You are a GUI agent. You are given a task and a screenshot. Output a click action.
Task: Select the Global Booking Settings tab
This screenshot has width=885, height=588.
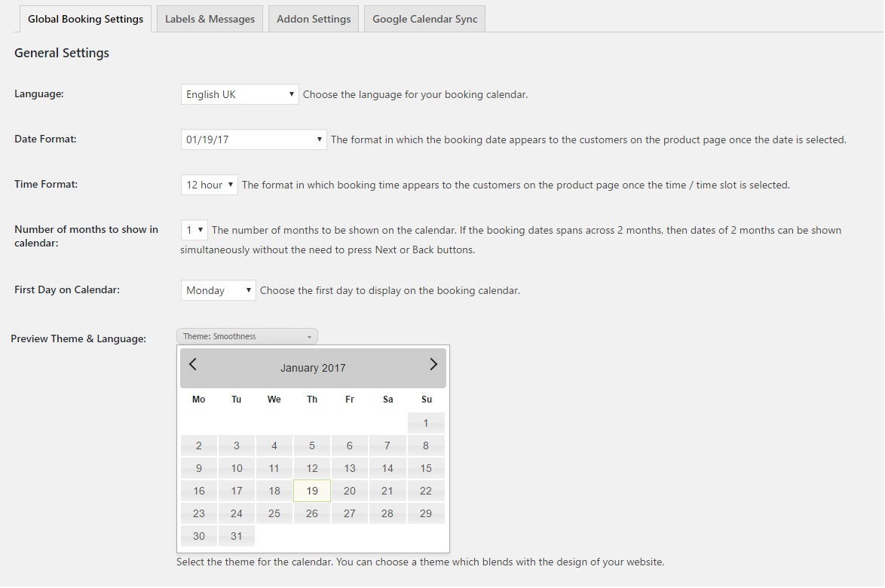point(84,19)
